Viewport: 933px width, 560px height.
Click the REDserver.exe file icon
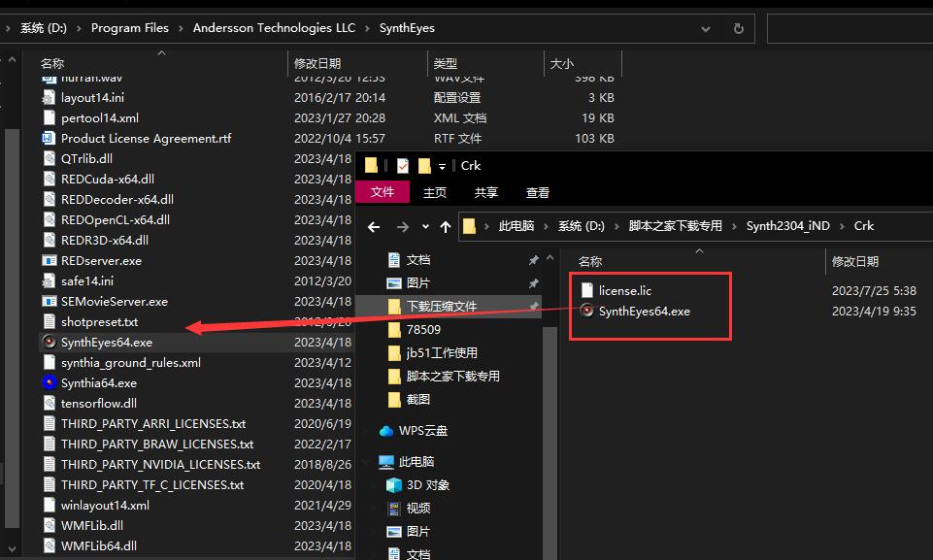point(50,261)
